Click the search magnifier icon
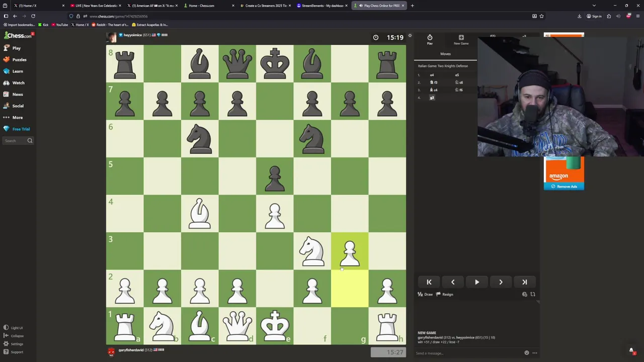Screen dimensions: 644x362 pos(30,141)
